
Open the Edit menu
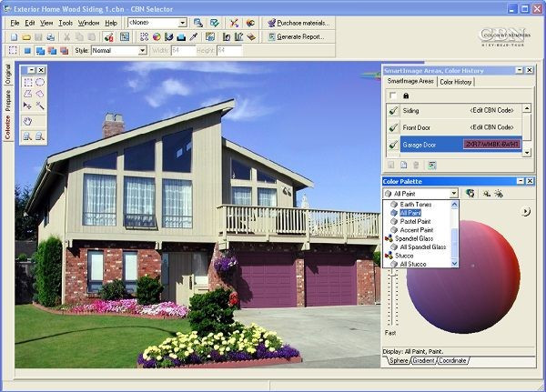(30, 23)
